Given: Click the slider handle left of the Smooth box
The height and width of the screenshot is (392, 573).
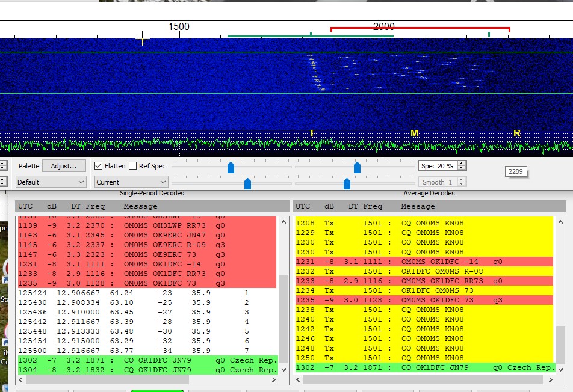Looking at the screenshot, I should click(347, 183).
